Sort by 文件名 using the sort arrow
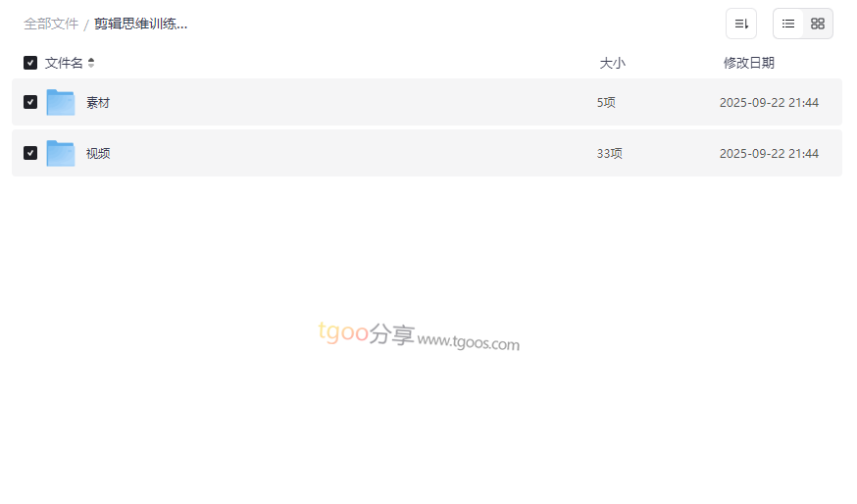This screenshot has width=857, height=504. pyautogui.click(x=91, y=63)
